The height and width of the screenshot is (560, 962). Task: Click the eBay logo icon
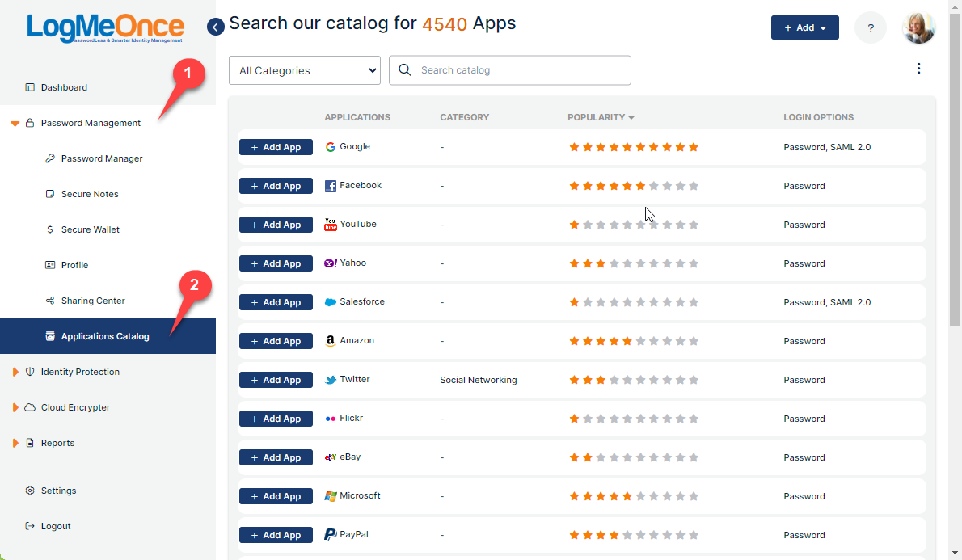coord(330,457)
